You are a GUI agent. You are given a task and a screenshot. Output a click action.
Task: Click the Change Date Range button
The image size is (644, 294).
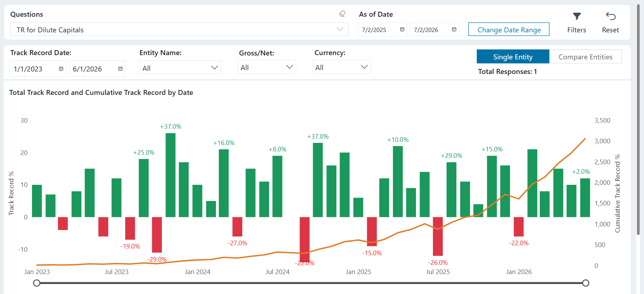(x=509, y=30)
